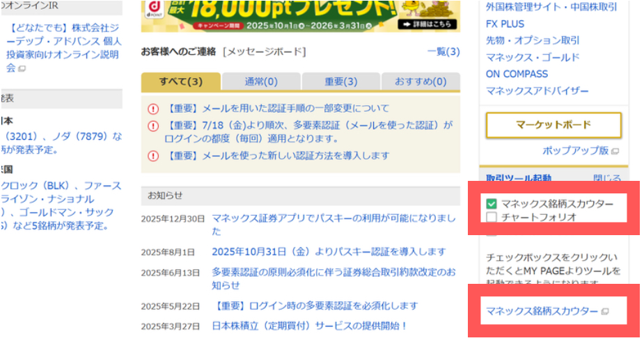Collapse the 取引ツール起動 panel with 閉じる

coord(606,179)
